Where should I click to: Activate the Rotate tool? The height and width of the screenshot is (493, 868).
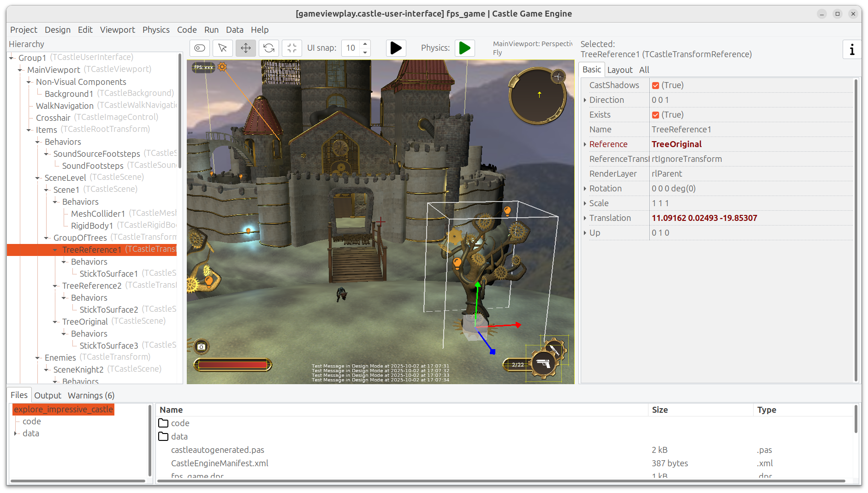coord(269,48)
